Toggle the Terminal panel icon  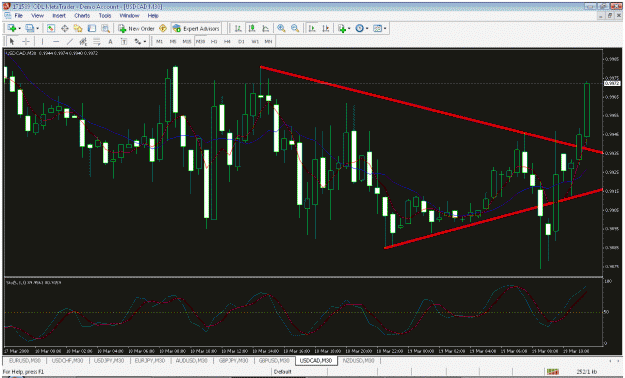(x=92, y=28)
